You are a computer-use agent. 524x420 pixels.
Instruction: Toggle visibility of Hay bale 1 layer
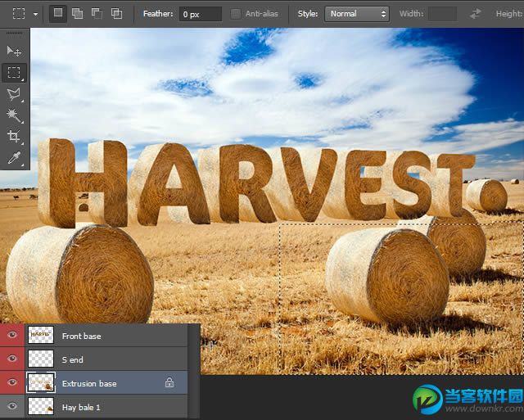point(12,406)
